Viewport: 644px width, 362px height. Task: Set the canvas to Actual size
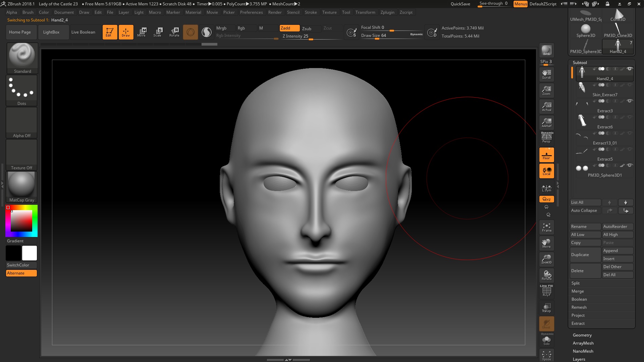tap(546, 107)
